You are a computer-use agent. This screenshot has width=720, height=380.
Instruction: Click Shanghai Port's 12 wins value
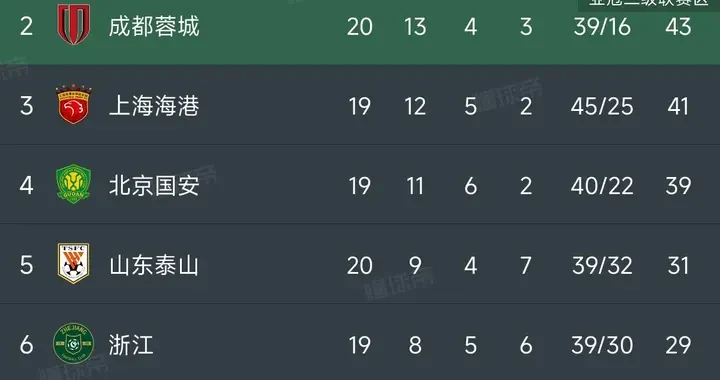pyautogui.click(x=415, y=106)
